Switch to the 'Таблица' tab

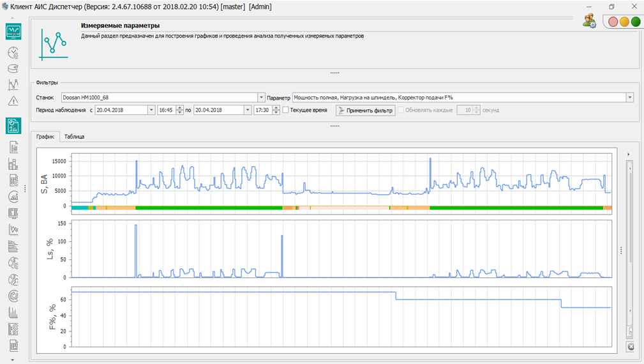click(74, 137)
